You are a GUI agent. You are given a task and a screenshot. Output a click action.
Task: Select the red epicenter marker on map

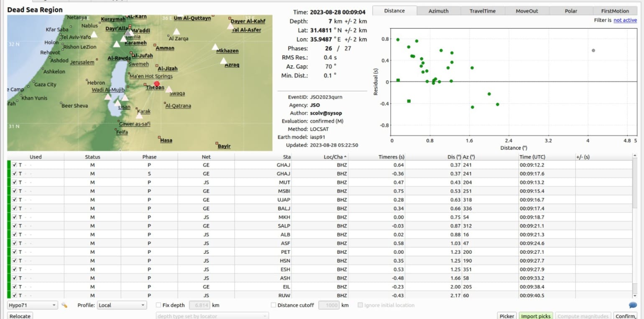click(157, 84)
